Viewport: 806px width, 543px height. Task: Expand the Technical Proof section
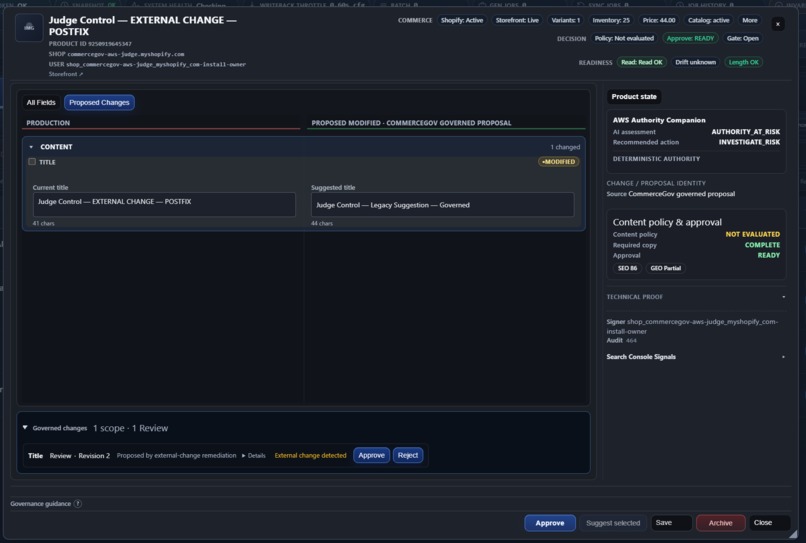pos(695,297)
